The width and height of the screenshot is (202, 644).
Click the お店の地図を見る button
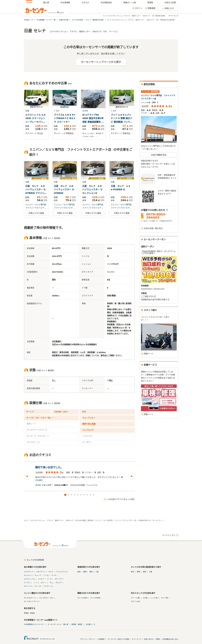(x=159, y=155)
